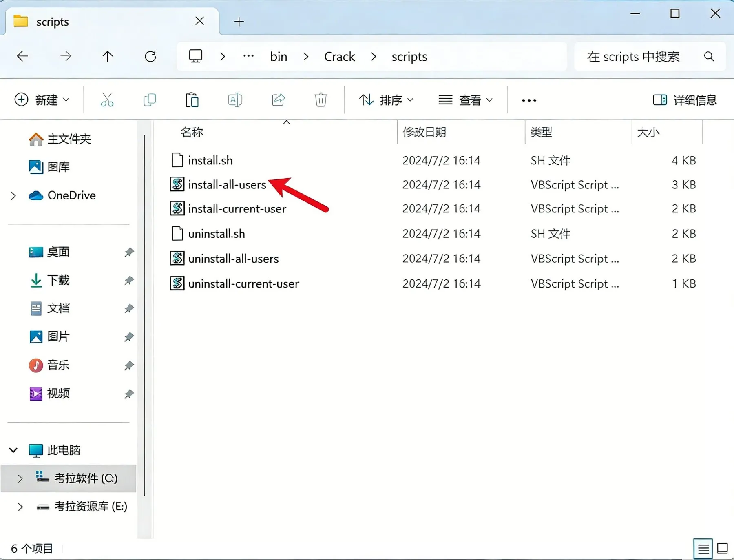Open 主文件夹 in the sidebar
The image size is (734, 560).
point(60,139)
